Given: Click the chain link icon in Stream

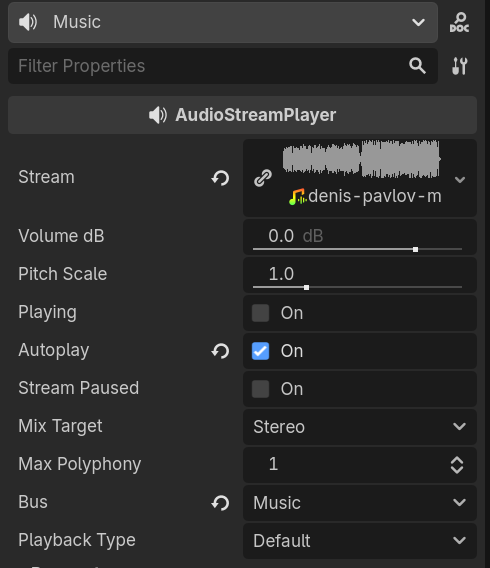Looking at the screenshot, I should [263, 178].
